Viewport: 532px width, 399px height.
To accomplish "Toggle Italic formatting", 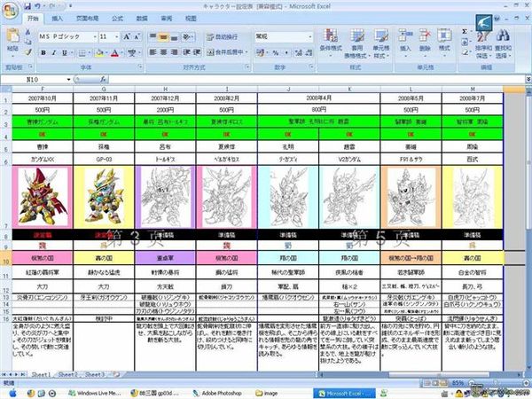I will (x=53, y=52).
